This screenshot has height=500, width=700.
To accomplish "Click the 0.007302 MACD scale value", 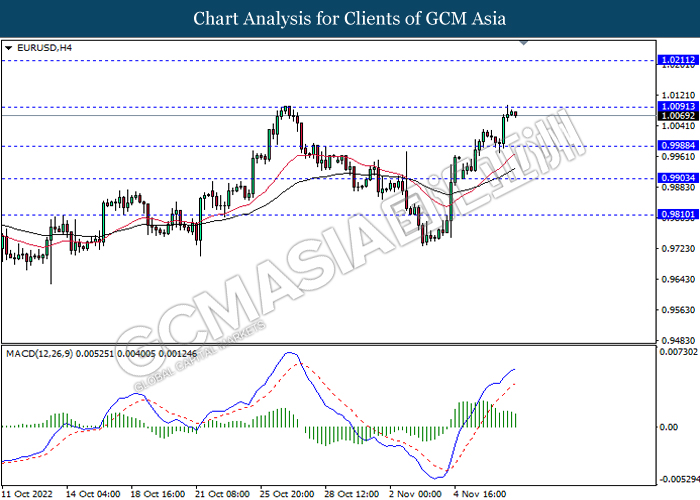I will point(679,352).
